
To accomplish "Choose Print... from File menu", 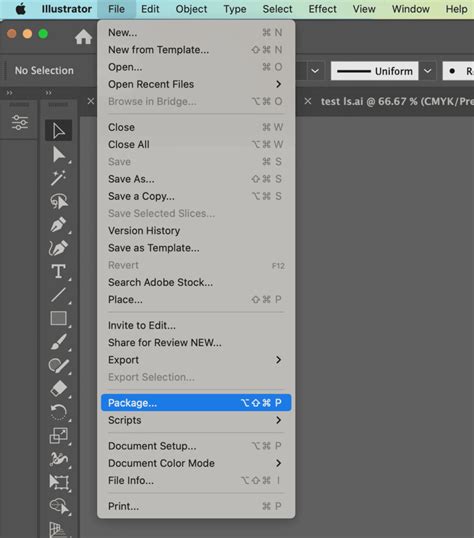I will [196, 506].
